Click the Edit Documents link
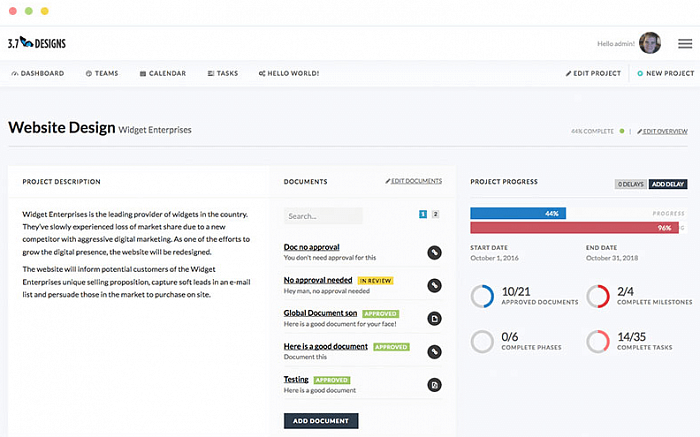 tap(414, 181)
